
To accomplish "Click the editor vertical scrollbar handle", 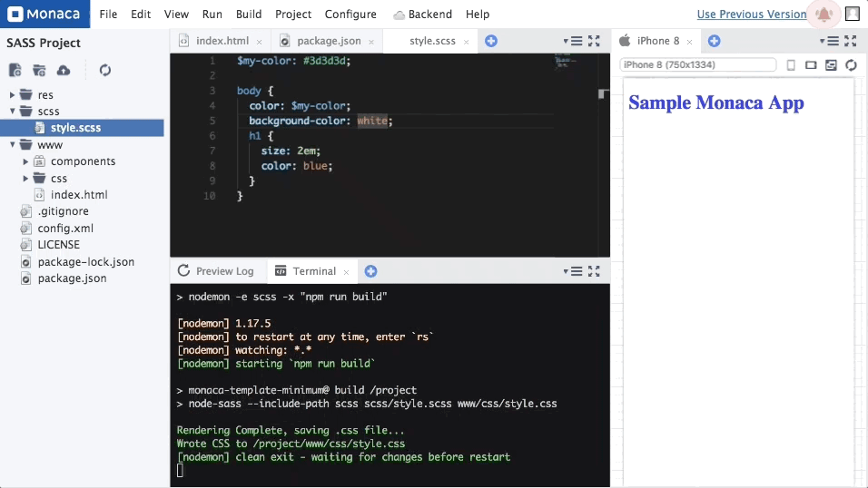I will coord(604,94).
